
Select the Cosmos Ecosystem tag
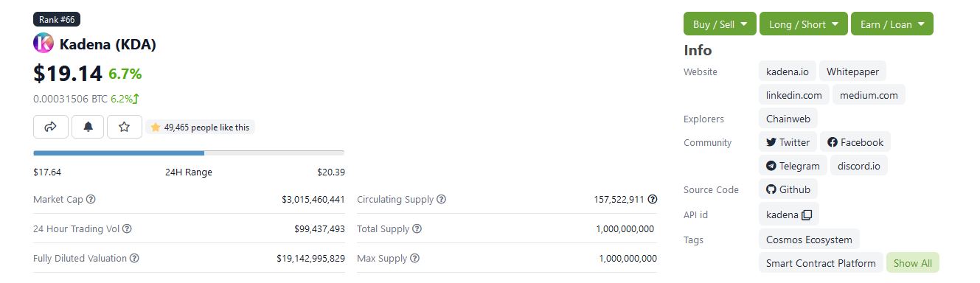[809, 240]
